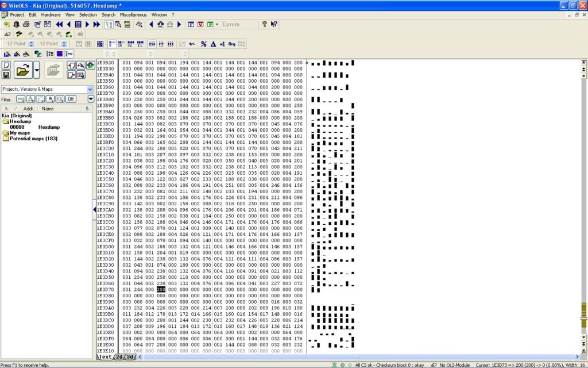The height and width of the screenshot is (368, 588).
Task: Click the import page icon with red arrow
Action: coord(71,66)
